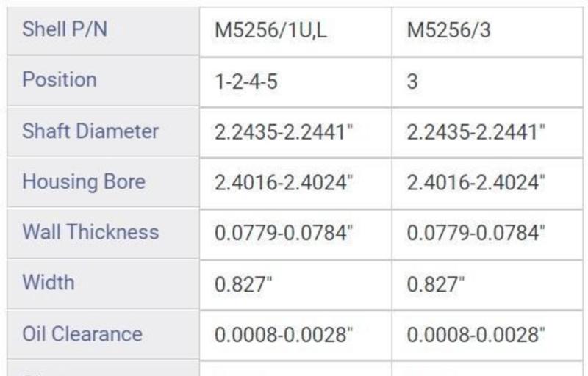Click the Wall Thickness row label
Viewport: 588px width, 376px height.
pos(90,232)
